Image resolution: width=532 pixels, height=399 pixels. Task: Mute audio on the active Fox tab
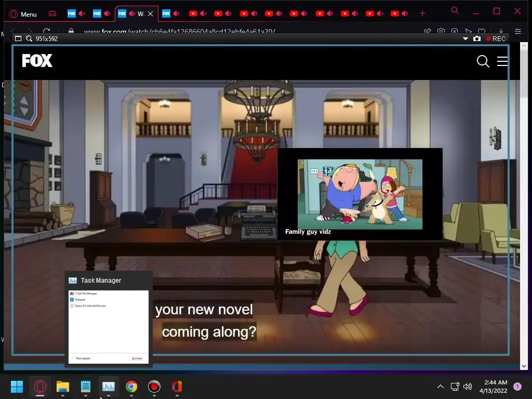132,14
